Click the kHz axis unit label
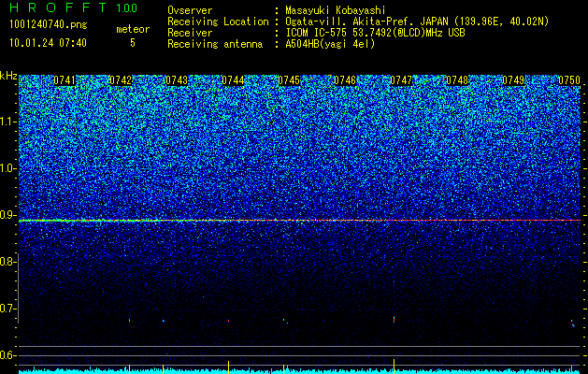This screenshot has width=588, height=374. click(x=8, y=76)
